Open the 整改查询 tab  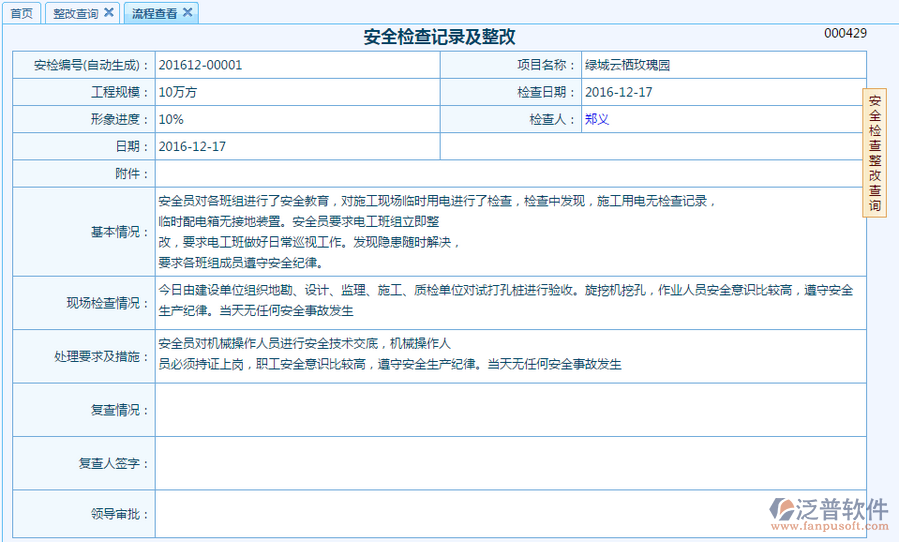coord(75,13)
